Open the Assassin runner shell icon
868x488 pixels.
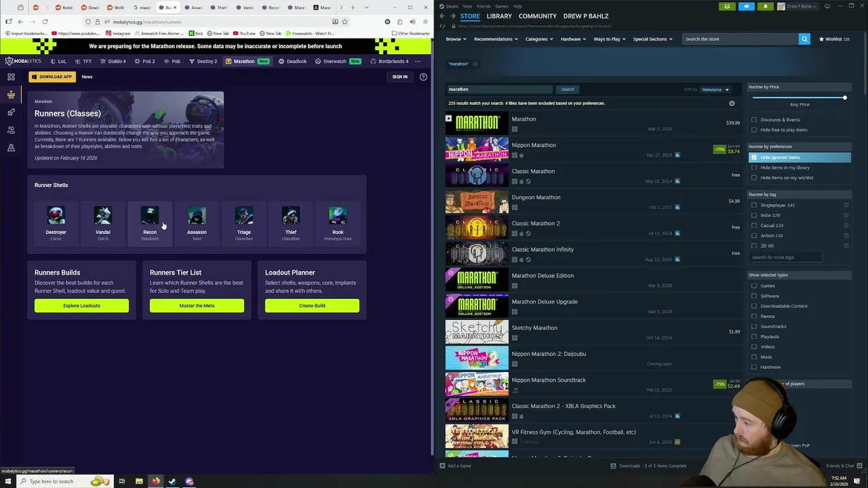coord(197,216)
